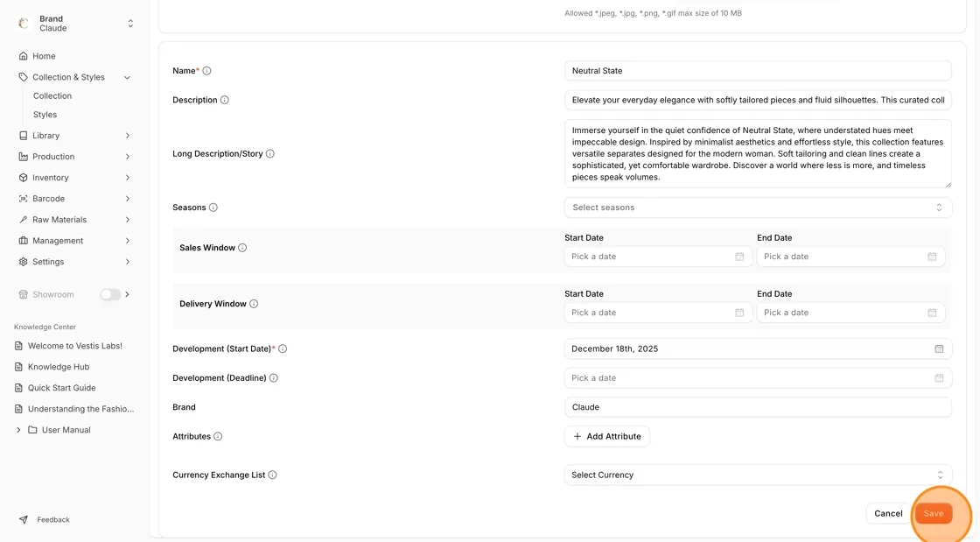The image size is (980, 542).
Task: Click calendar icon in Delivery Window End Date
Action: 932,313
